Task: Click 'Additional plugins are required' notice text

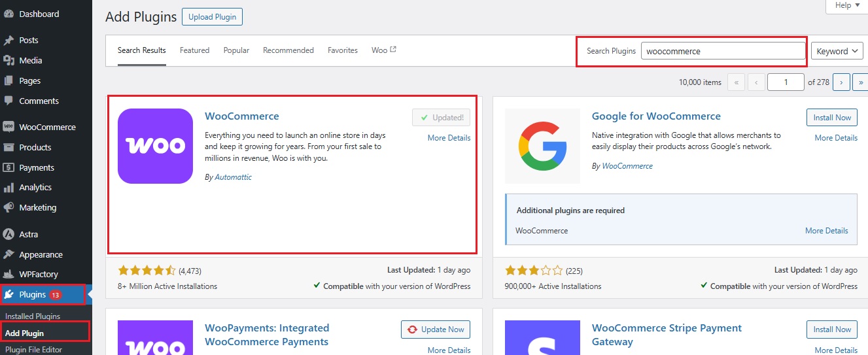Action: tap(570, 211)
